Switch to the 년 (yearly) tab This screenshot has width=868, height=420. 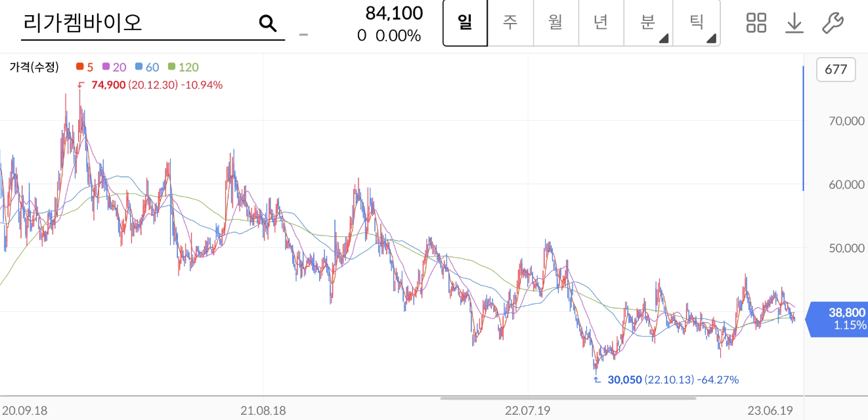[601, 23]
